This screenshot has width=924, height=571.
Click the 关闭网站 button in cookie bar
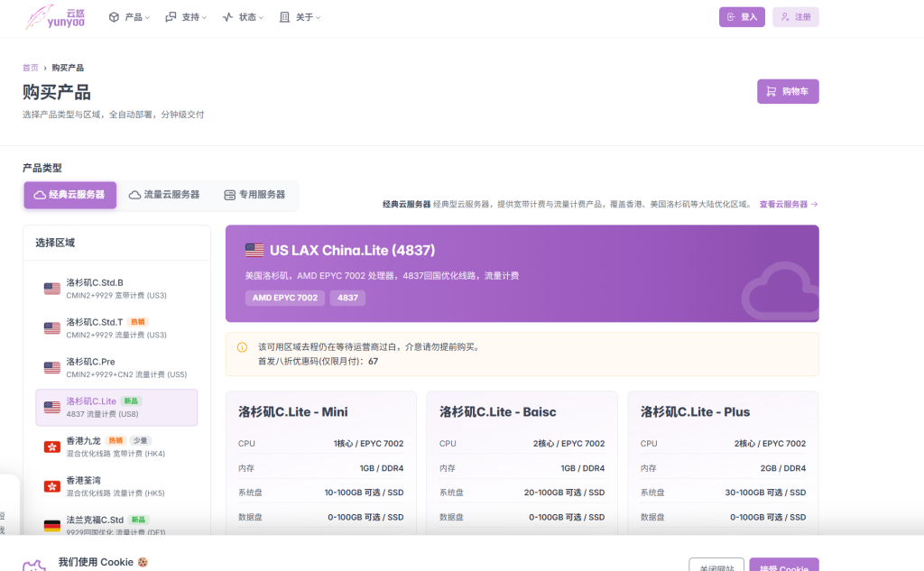coord(716,565)
